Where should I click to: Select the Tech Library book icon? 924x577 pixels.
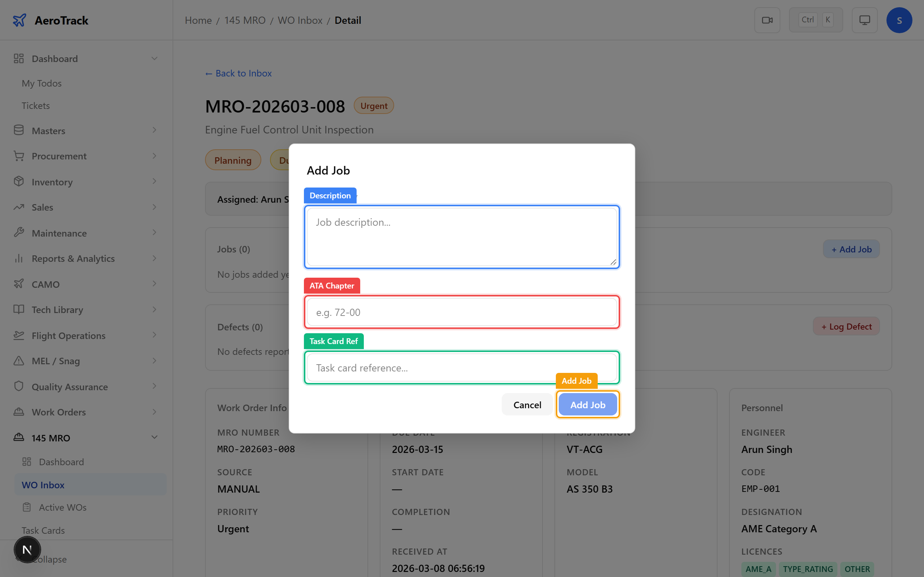[x=18, y=309]
